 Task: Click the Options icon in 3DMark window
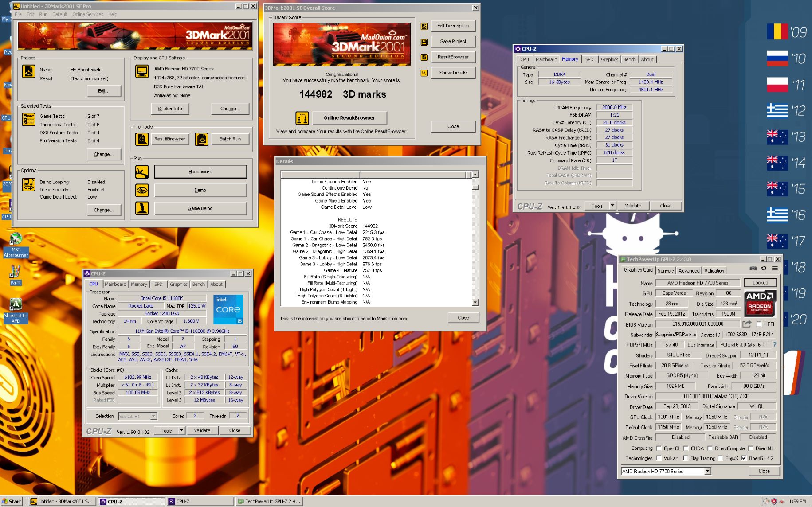coord(28,184)
